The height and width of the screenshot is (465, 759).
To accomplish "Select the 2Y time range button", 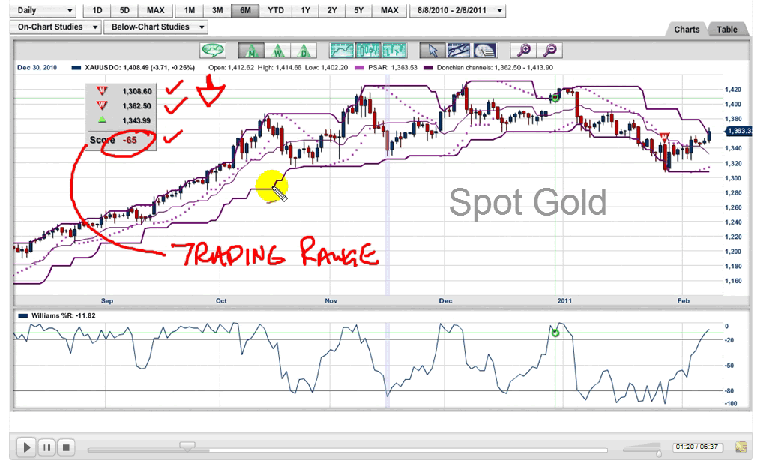I will tap(332, 10).
